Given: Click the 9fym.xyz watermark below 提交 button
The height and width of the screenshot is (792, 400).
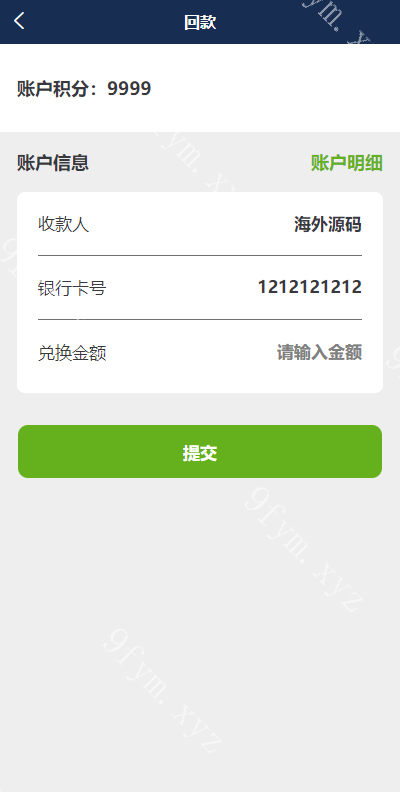Looking at the screenshot, I should point(303,549).
